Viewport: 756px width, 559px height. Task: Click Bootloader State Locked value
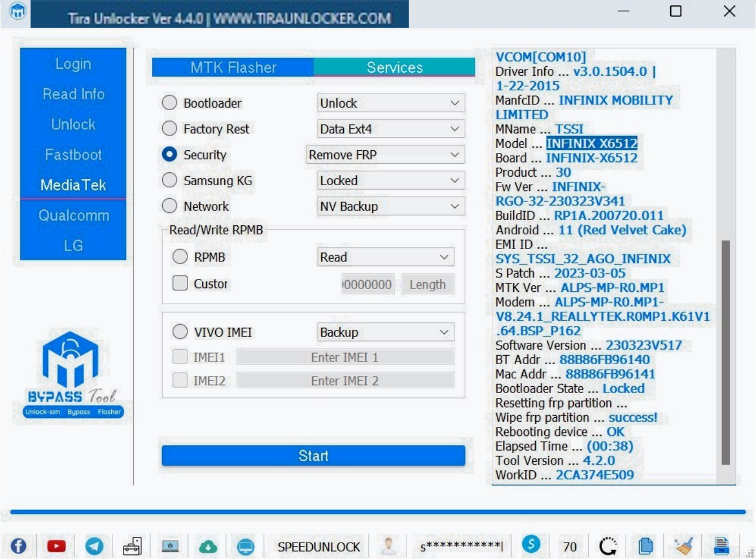[x=623, y=388]
